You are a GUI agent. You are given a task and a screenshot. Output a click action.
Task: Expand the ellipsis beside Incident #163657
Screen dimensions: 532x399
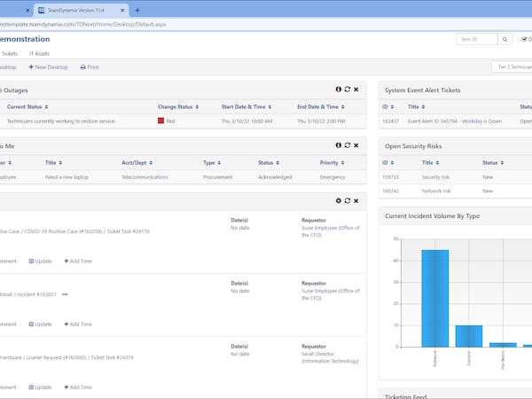[65, 294]
